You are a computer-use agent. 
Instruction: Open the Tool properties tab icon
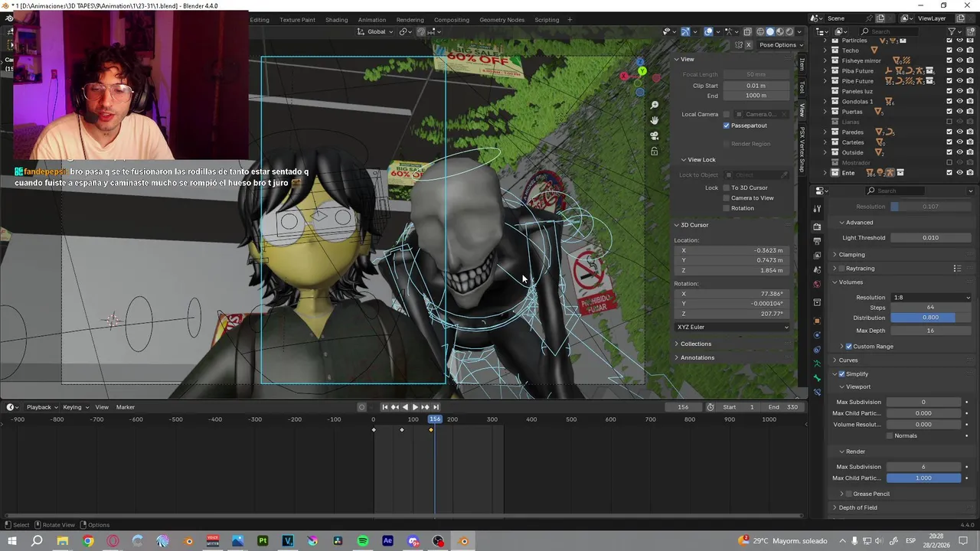[817, 208]
